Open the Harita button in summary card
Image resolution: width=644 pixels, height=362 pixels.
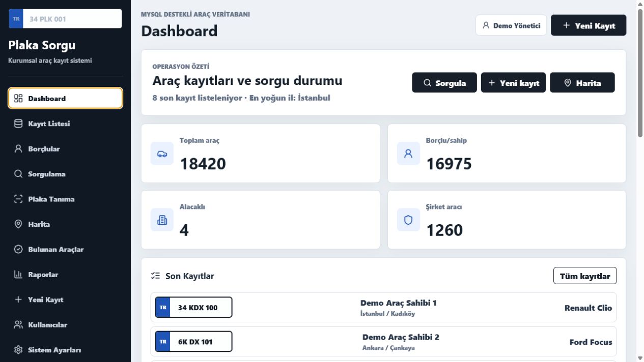(582, 83)
